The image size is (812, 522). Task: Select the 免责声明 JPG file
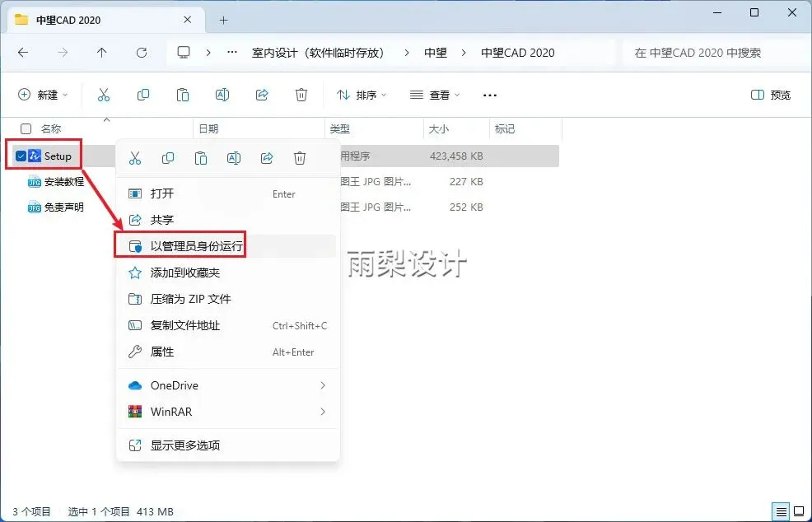pos(63,207)
